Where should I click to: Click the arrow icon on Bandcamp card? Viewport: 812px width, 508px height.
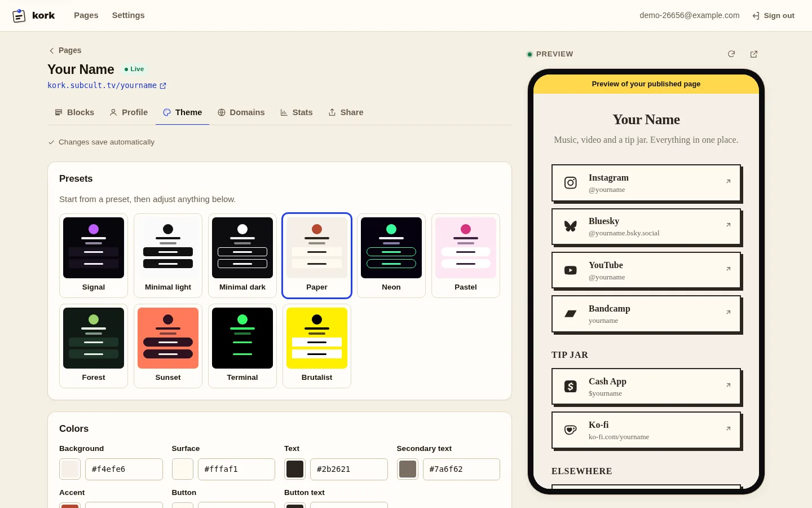coord(728,312)
